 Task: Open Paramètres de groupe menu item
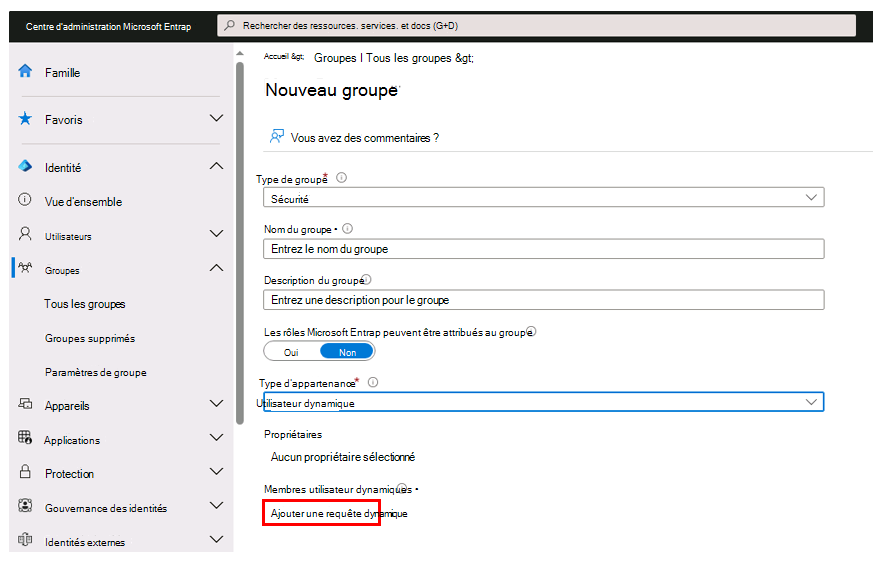click(x=95, y=372)
